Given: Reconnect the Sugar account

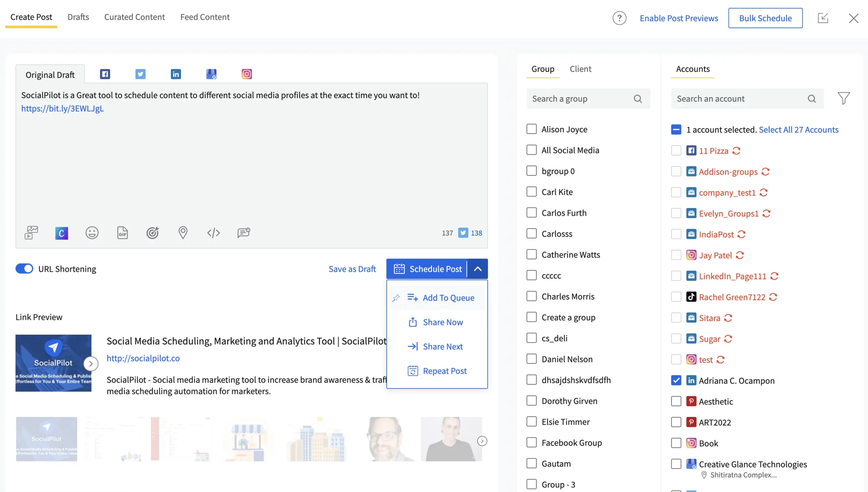Looking at the screenshot, I should click(x=728, y=339).
